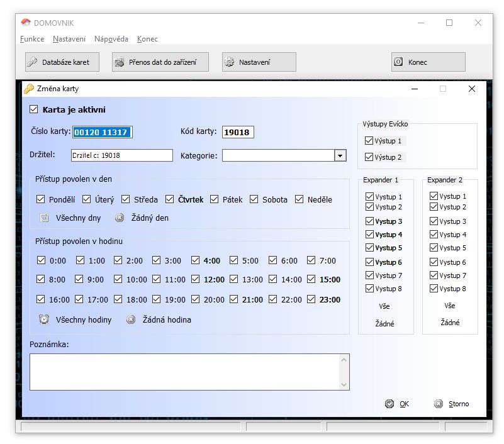
Task: Confirm changes with the OK button
Action: (398, 404)
